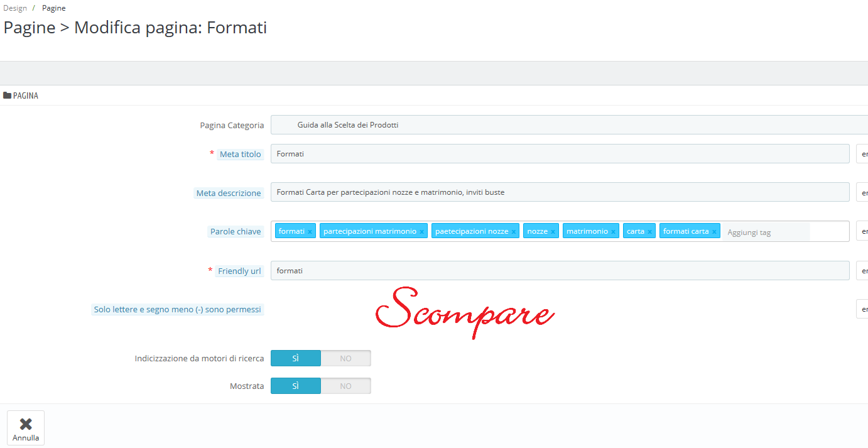The height and width of the screenshot is (448, 868).
Task: Click the X icon above Annulla
Action: pyautogui.click(x=26, y=424)
